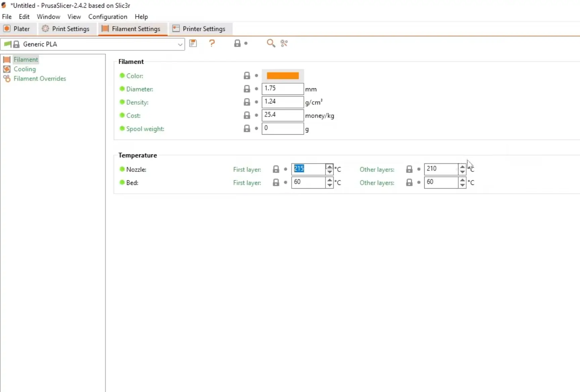Open the compare presets gears icon

(x=284, y=43)
